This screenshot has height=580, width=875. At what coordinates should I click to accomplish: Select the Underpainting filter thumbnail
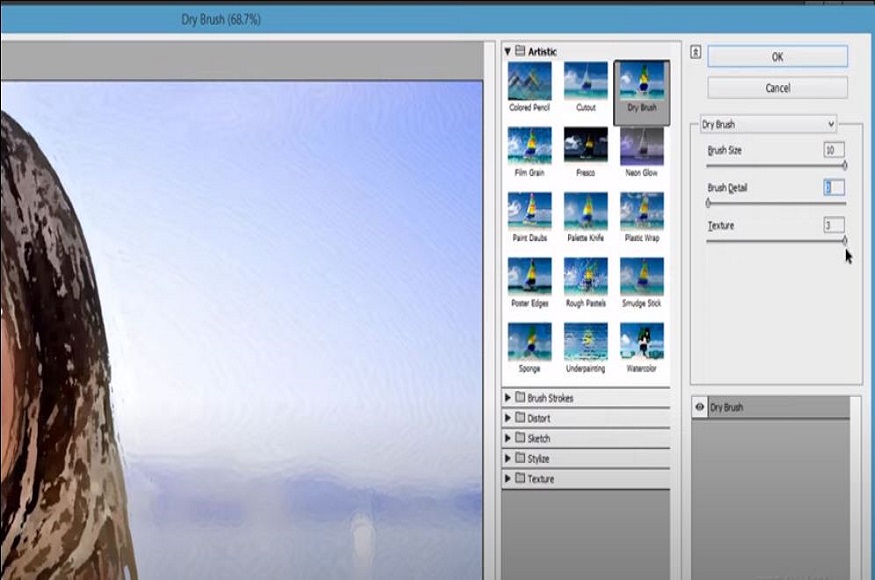tap(585, 342)
